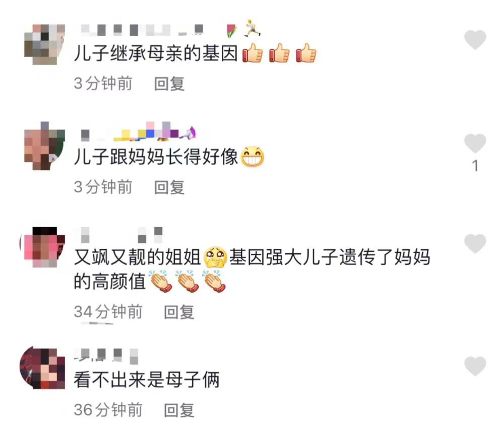Image resolution: width=504 pixels, height=433 pixels.
Task: Like the 又飒又靓的姐姐 comment
Action: (x=475, y=244)
